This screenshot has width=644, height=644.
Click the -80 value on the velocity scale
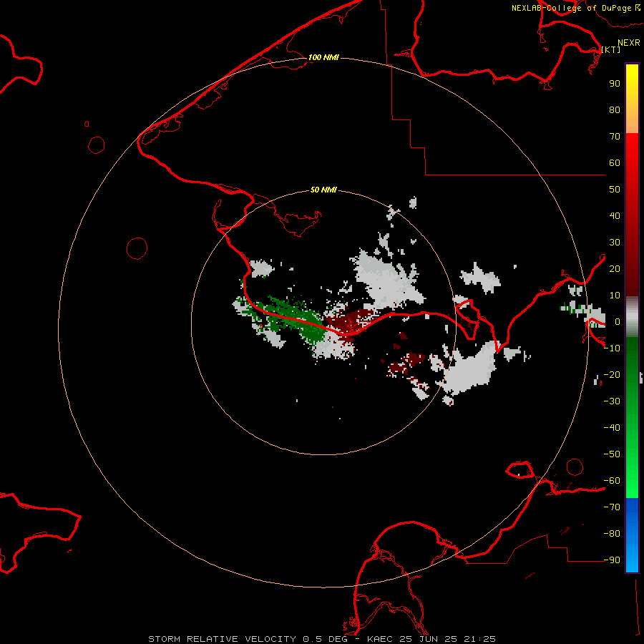click(612, 534)
